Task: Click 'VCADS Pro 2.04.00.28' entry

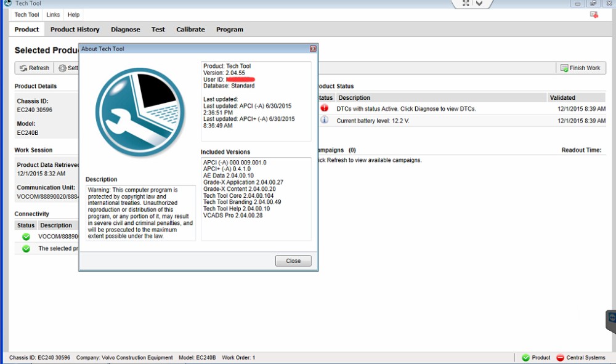Action: (233, 215)
